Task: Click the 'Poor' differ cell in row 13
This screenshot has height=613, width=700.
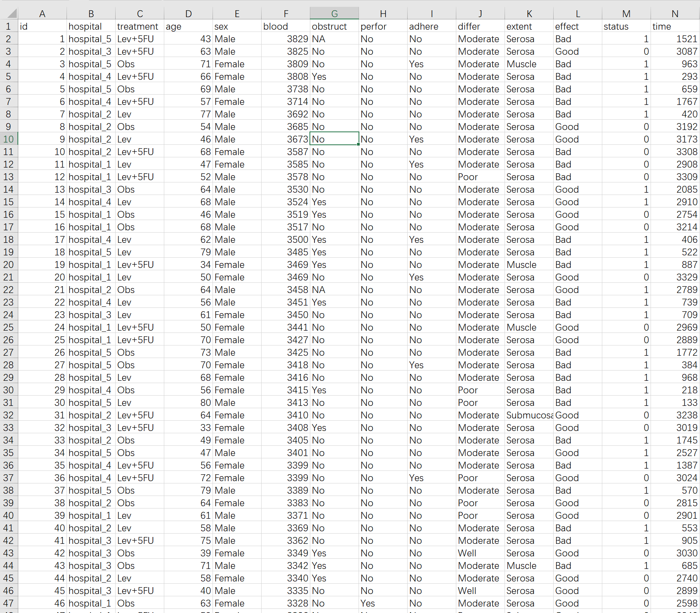Action: click(480, 177)
